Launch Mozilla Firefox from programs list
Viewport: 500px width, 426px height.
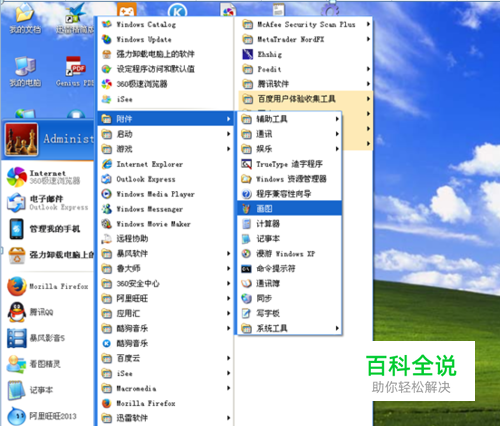pyautogui.click(x=166, y=403)
